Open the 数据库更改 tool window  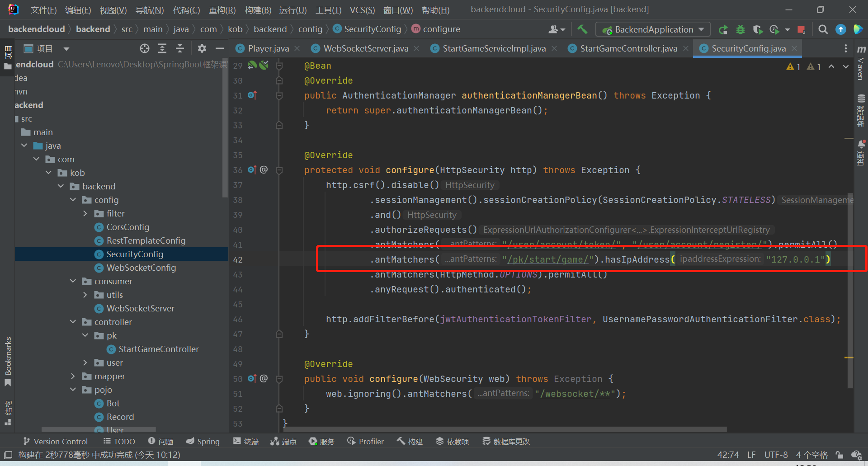(506, 442)
